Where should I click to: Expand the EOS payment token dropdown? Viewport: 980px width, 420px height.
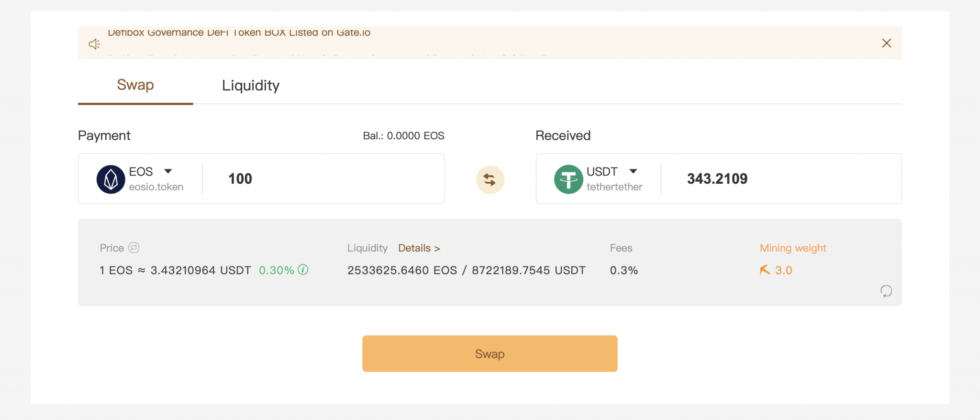[x=168, y=171]
